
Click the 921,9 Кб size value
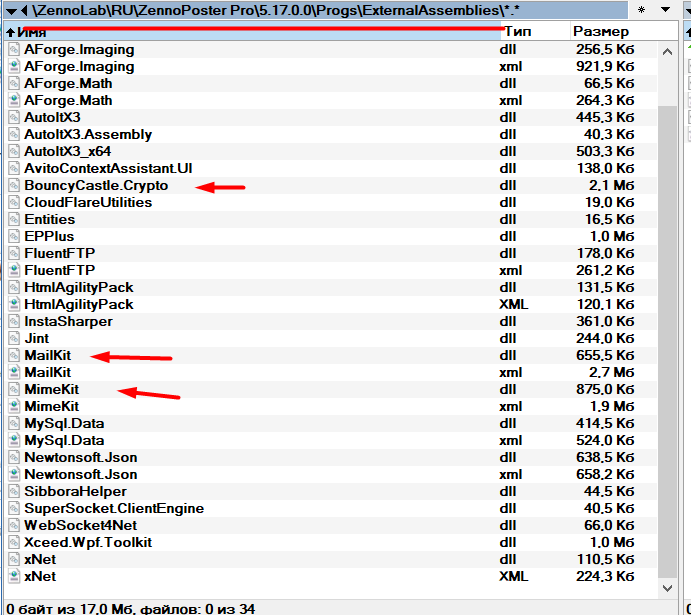[x=605, y=67]
